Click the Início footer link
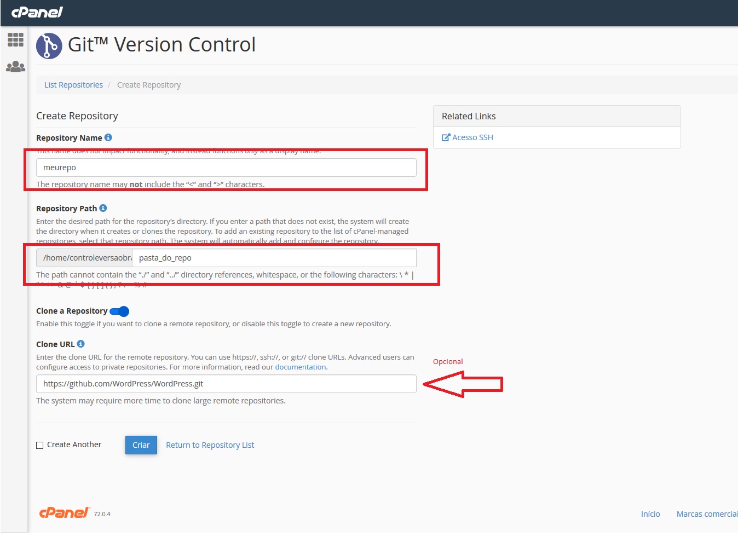This screenshot has width=738, height=560. [x=650, y=514]
